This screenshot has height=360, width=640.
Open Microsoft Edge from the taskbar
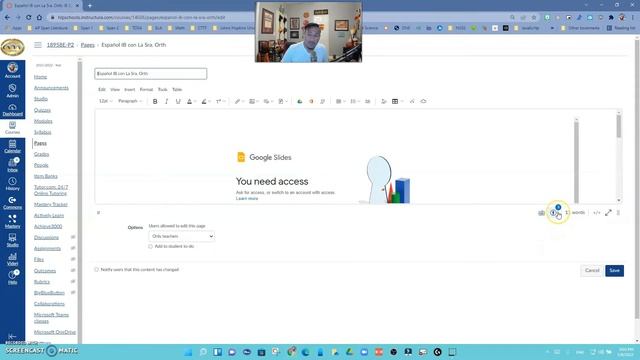[x=305, y=352]
